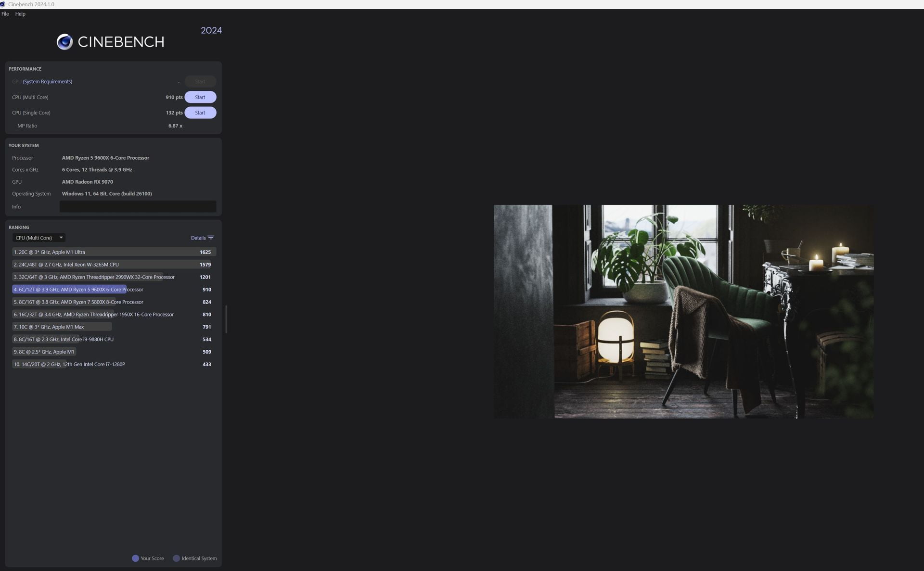Click the Cinebench title bar app icon
The height and width of the screenshot is (571, 924).
pos(3,4)
